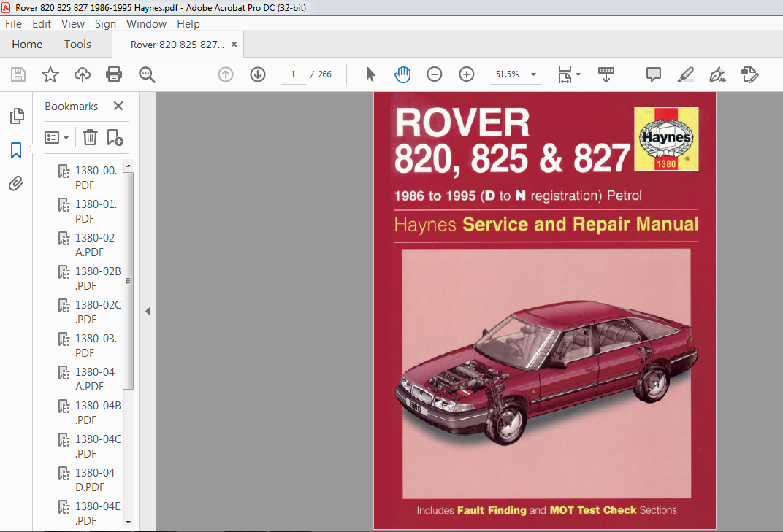Open bookmark 1380-01.PDF
This screenshot has width=783, height=532.
tap(90, 211)
